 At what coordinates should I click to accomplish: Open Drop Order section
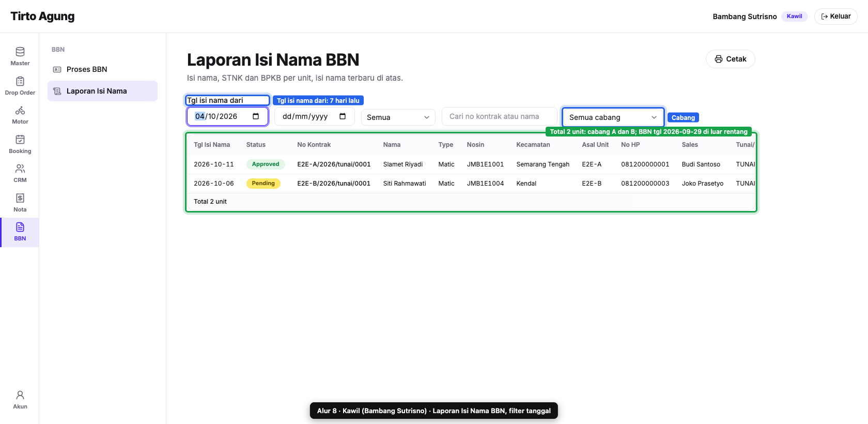coord(20,86)
